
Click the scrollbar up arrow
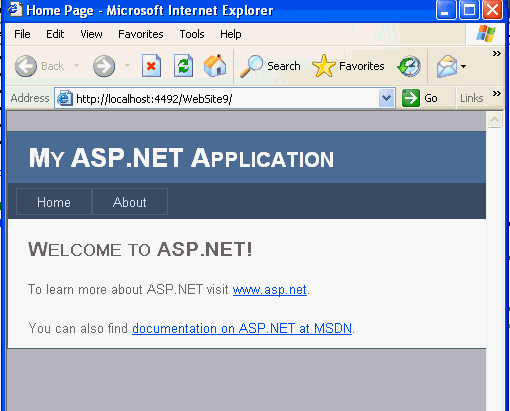point(495,119)
